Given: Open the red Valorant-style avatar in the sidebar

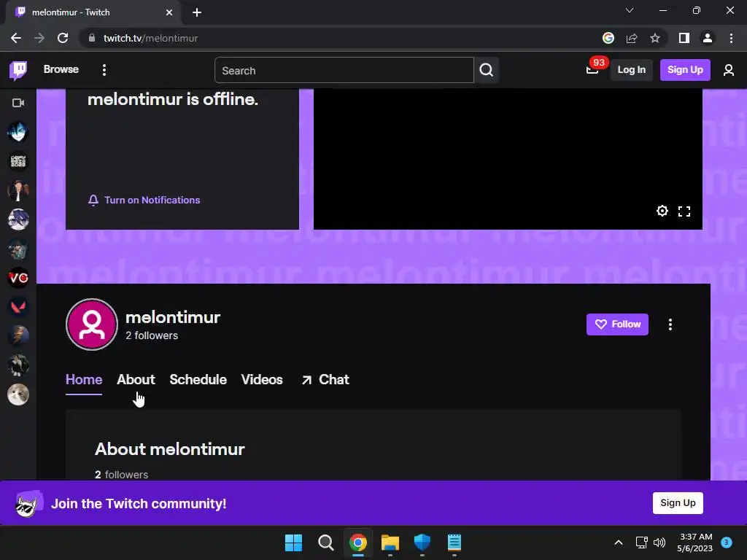Looking at the screenshot, I should coord(18,307).
